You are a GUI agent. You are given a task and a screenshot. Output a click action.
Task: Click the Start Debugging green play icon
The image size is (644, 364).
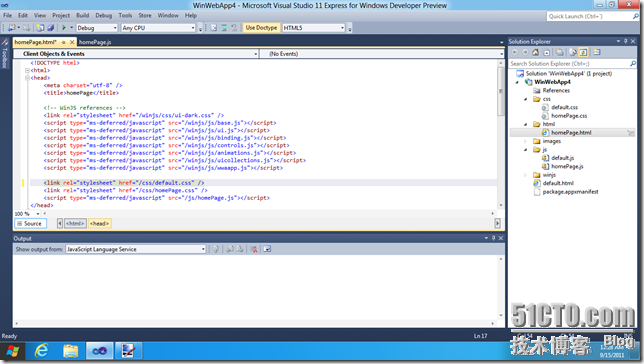point(64,28)
